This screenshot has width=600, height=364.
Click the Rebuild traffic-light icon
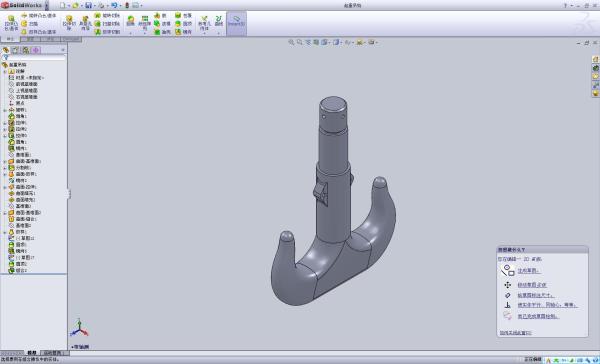pyautogui.click(x=127, y=5)
